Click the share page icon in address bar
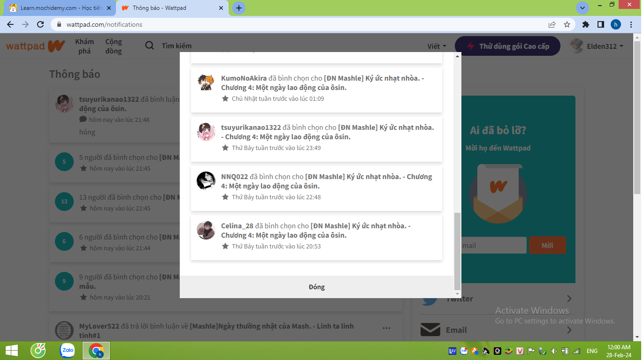This screenshot has height=360, width=644. tap(552, 24)
